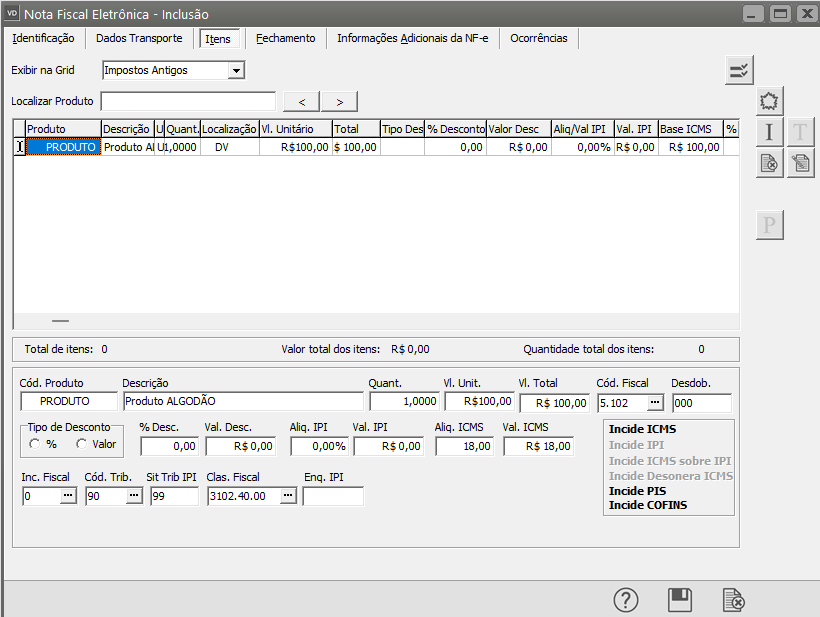Viewport: 820px width, 617px height.
Task: Click the bottom cancel document icon
Action: tap(734, 599)
